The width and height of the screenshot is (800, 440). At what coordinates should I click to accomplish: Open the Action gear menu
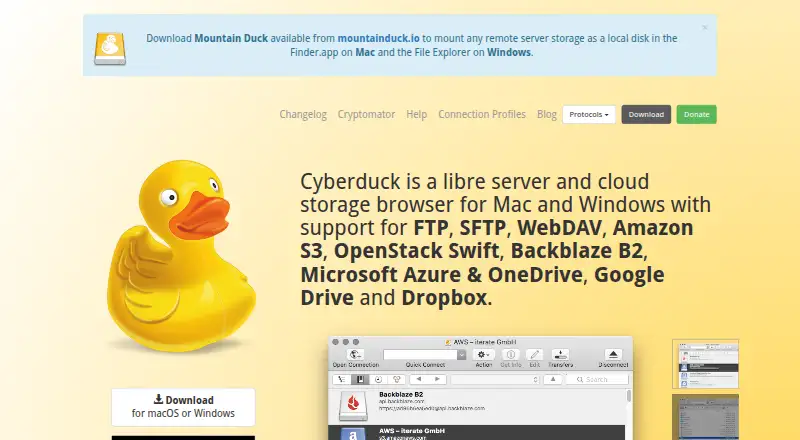pos(483,354)
